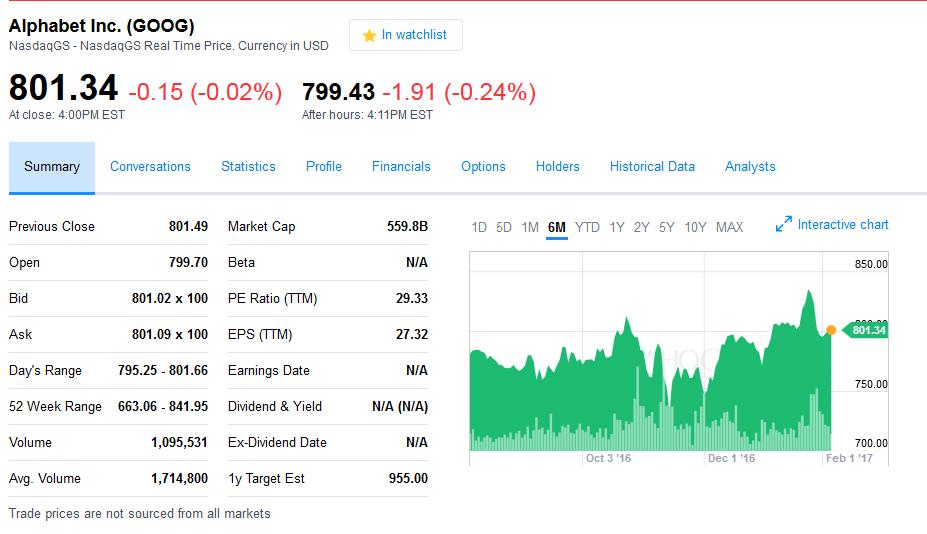Select the 10Y chart range
The height and width of the screenshot is (534, 927).
pos(695,227)
